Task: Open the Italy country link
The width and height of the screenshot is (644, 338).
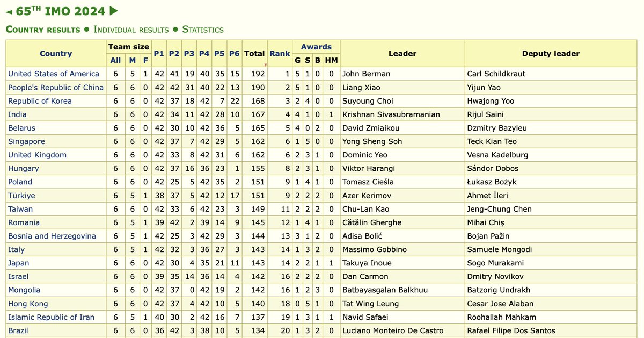Action: tap(16, 249)
